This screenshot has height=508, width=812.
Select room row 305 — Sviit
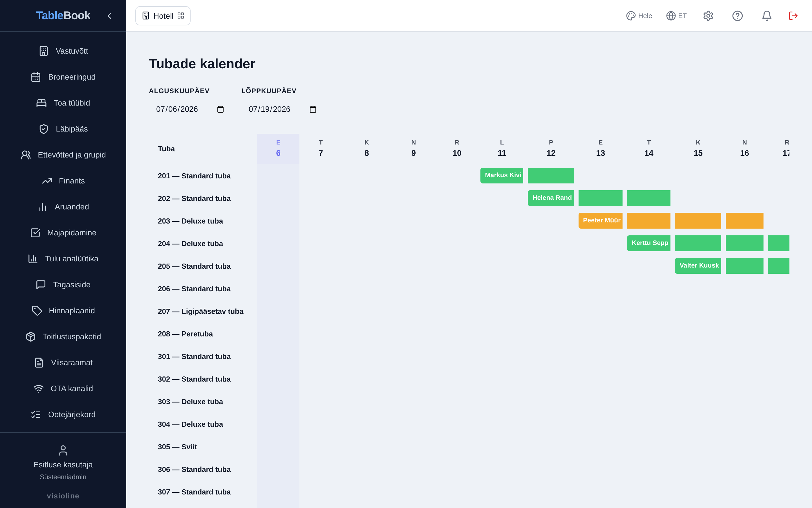(x=177, y=447)
